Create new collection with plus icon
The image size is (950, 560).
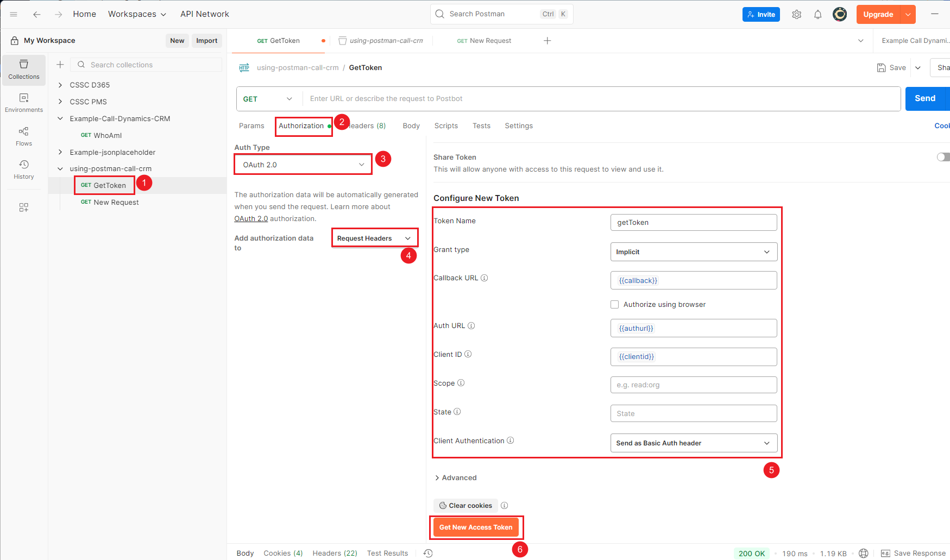[x=60, y=65]
